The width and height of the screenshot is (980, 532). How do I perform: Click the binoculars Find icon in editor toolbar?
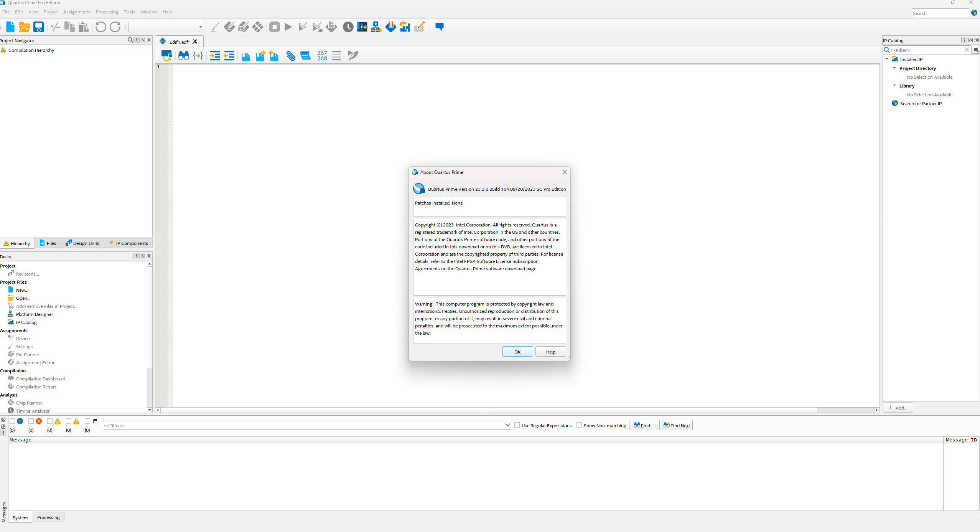(184, 56)
